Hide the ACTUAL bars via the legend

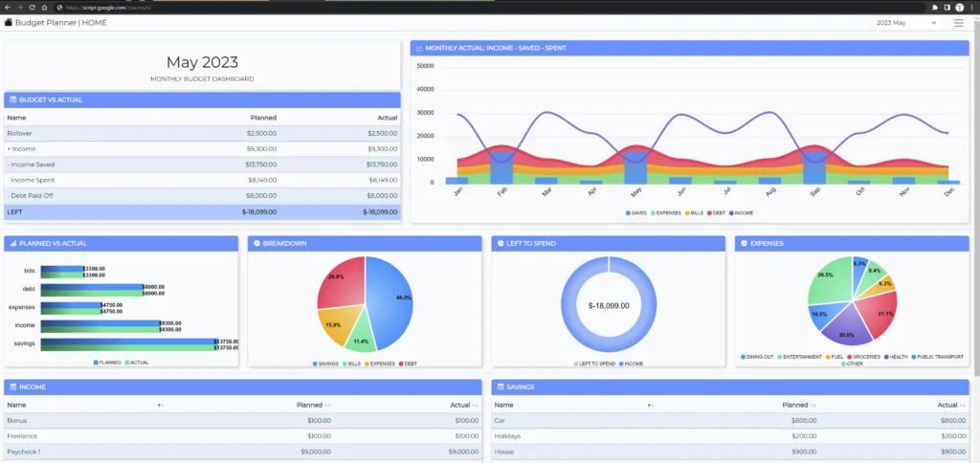(x=136, y=363)
